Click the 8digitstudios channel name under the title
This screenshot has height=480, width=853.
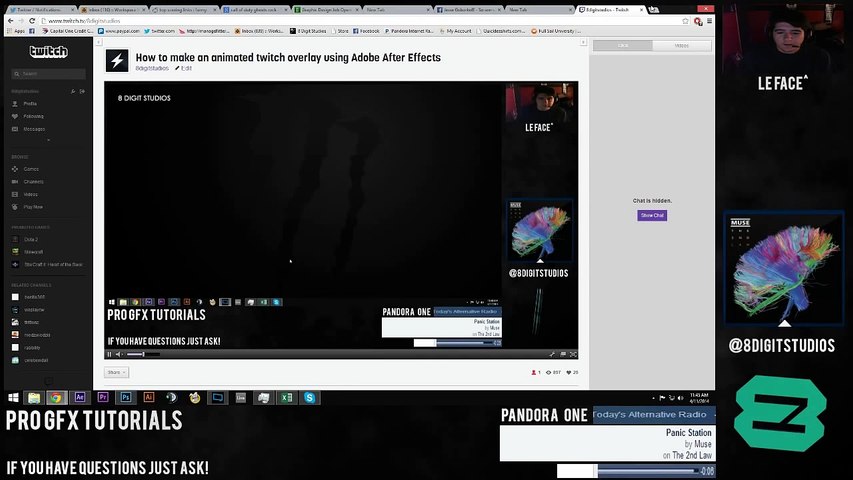(x=152, y=69)
